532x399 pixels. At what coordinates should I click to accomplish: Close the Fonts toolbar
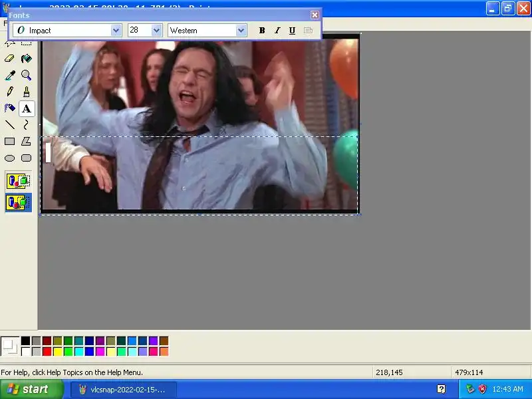[315, 15]
